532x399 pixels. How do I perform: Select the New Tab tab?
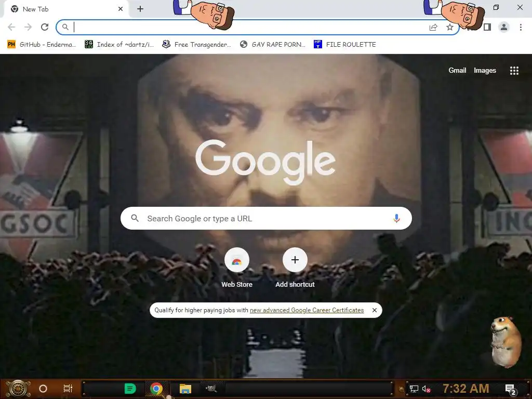click(66, 9)
